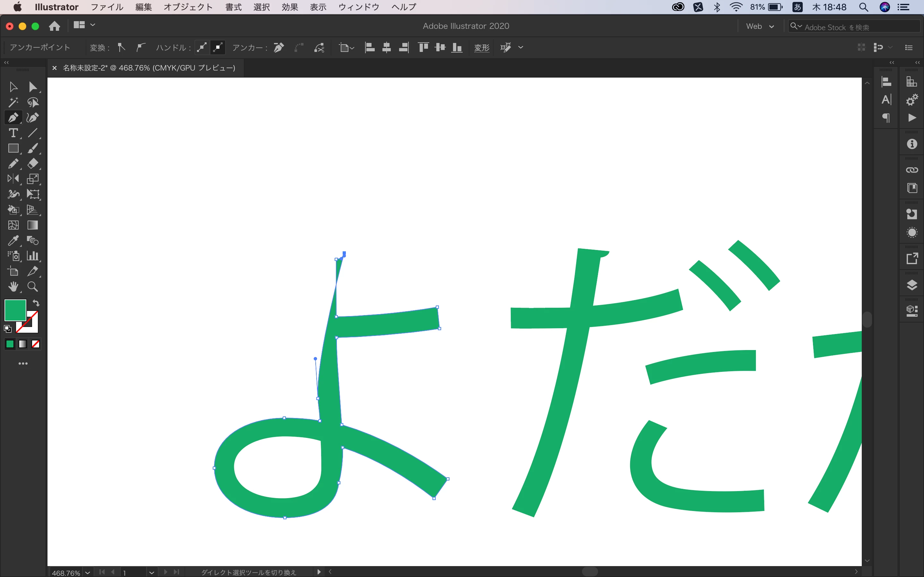
Task: Select the Gradient tool
Action: [33, 225]
